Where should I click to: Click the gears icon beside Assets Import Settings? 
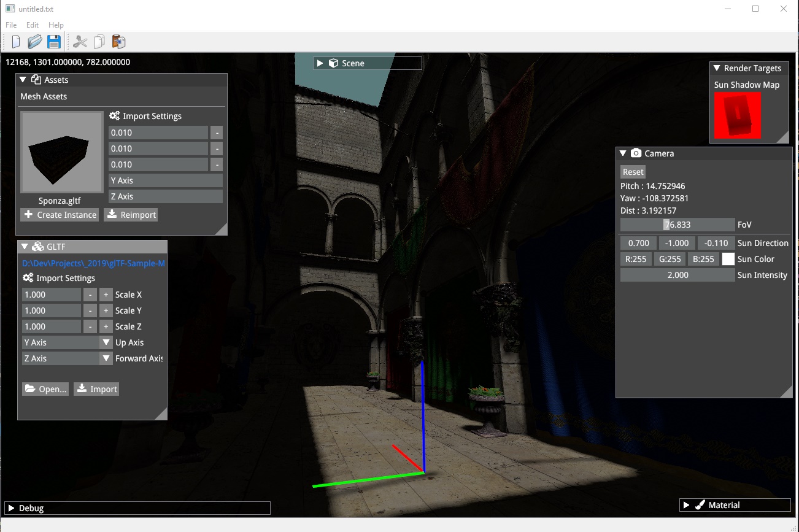point(115,116)
